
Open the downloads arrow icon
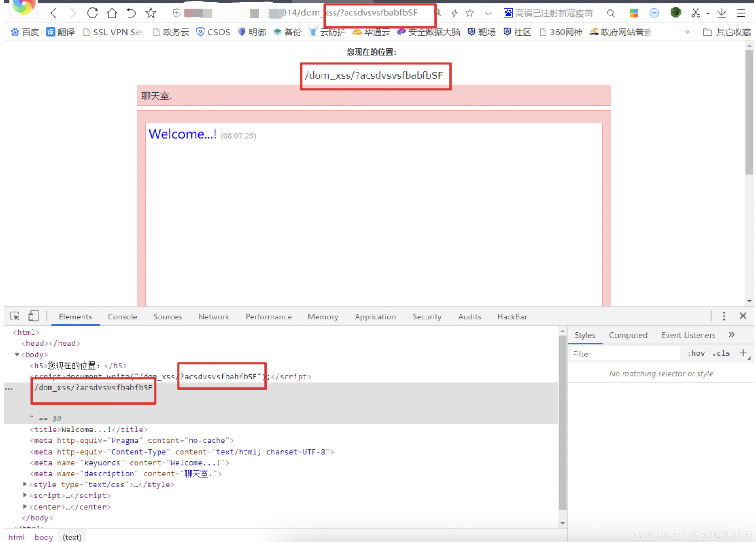point(722,13)
